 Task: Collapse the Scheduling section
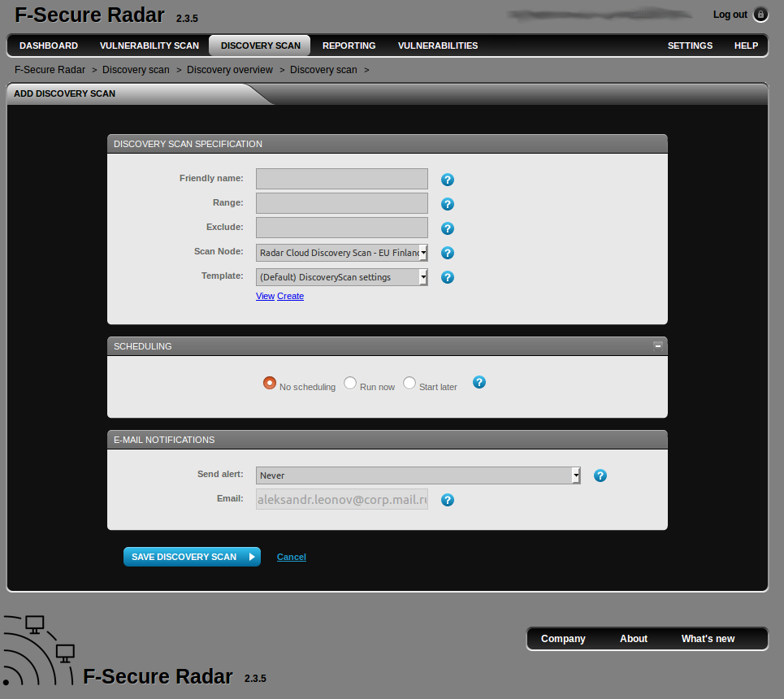pyautogui.click(x=658, y=345)
